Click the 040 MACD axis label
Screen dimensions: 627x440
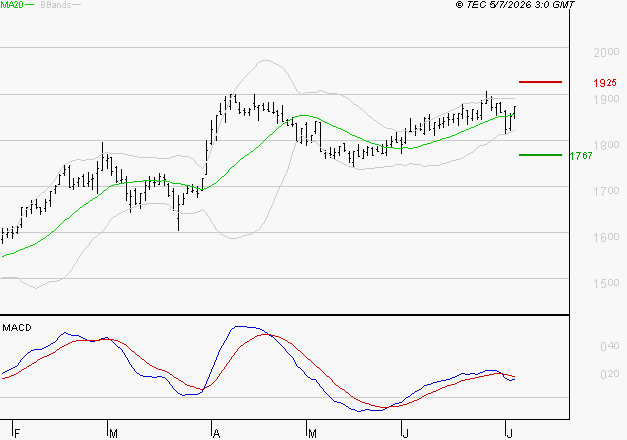[x=609, y=346]
